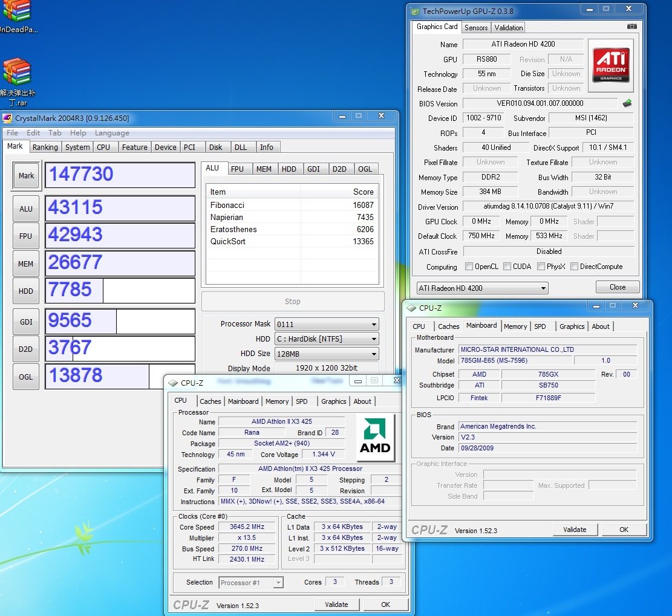Open the Help menu in CrystalMark

(78, 133)
